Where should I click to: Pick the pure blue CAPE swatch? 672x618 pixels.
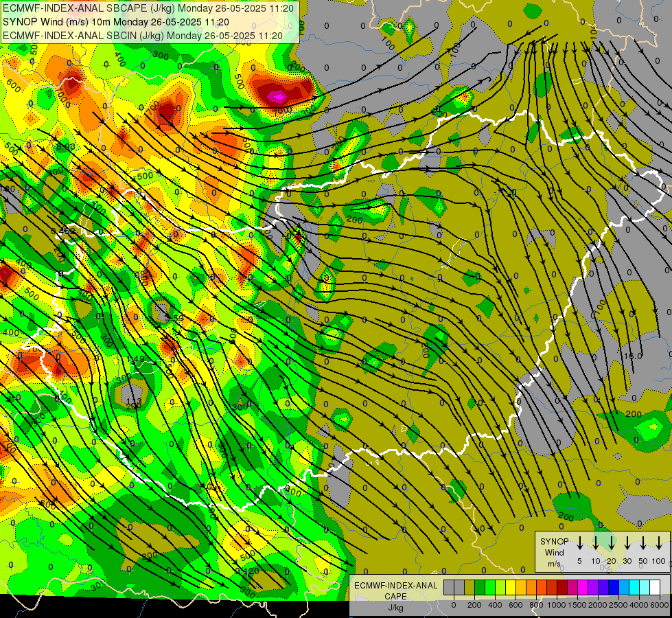pyautogui.click(x=614, y=587)
